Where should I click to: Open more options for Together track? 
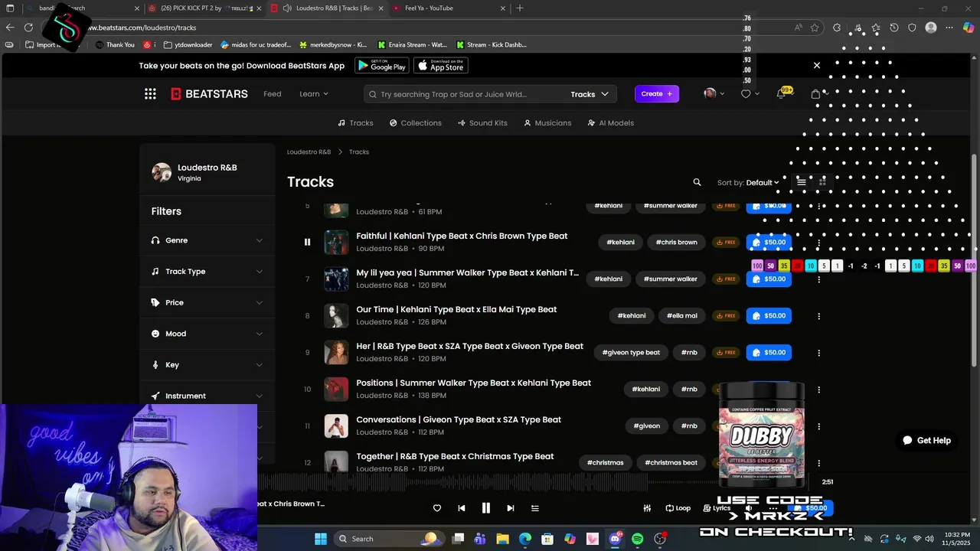(x=818, y=463)
